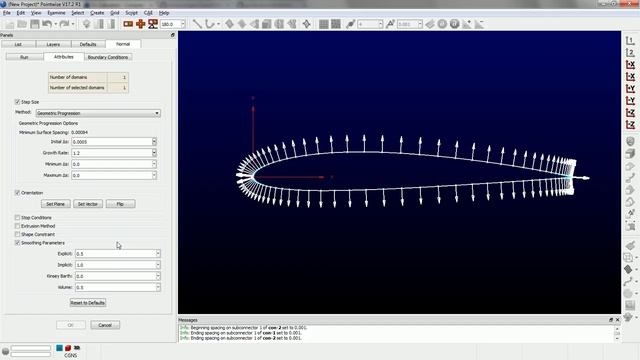The width and height of the screenshot is (640, 360).
Task: Click the 3D indicator in the status bar
Action: [77, 348]
